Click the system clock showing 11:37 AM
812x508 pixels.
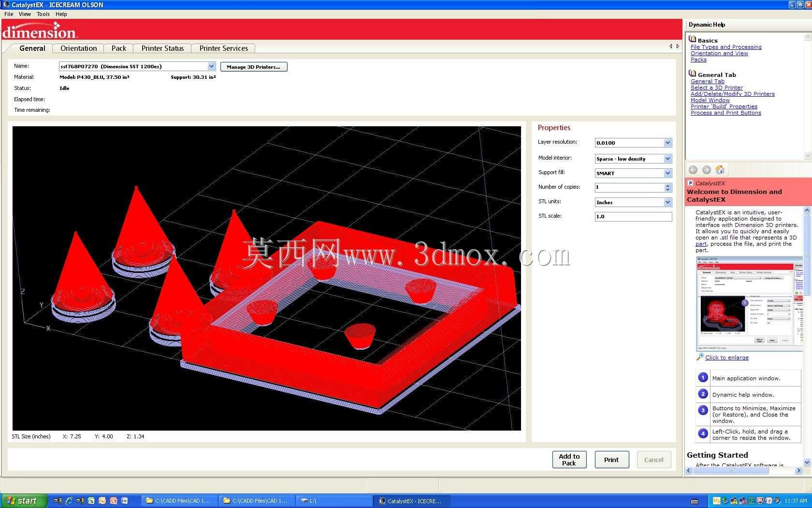(x=796, y=501)
